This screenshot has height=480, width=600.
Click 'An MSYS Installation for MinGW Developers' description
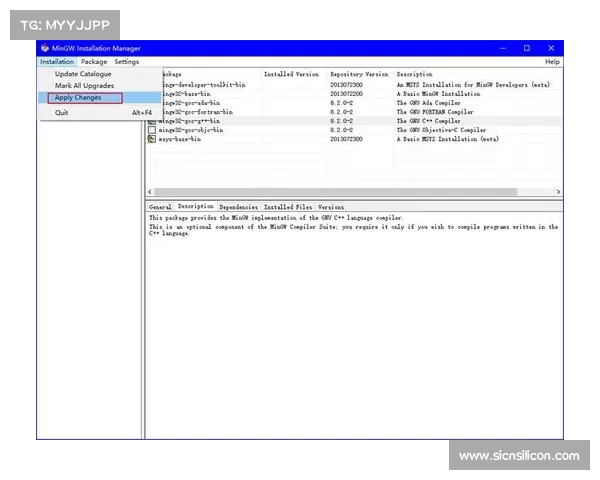click(473, 85)
